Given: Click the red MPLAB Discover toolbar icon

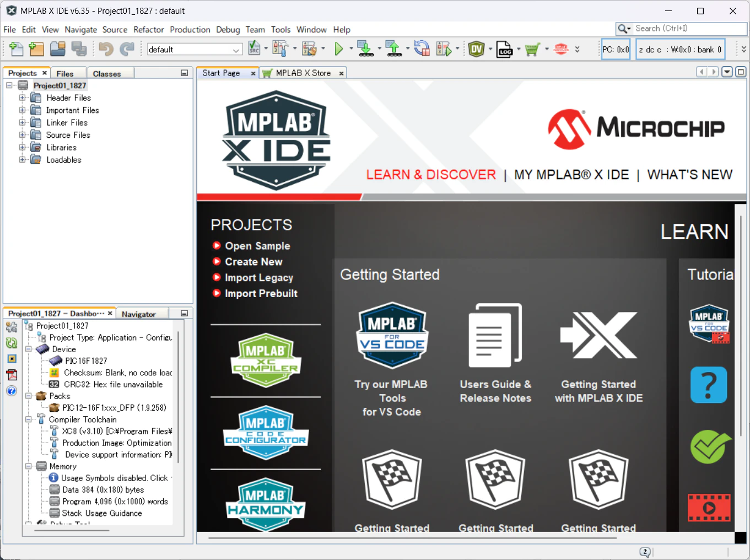Looking at the screenshot, I should tap(561, 49).
